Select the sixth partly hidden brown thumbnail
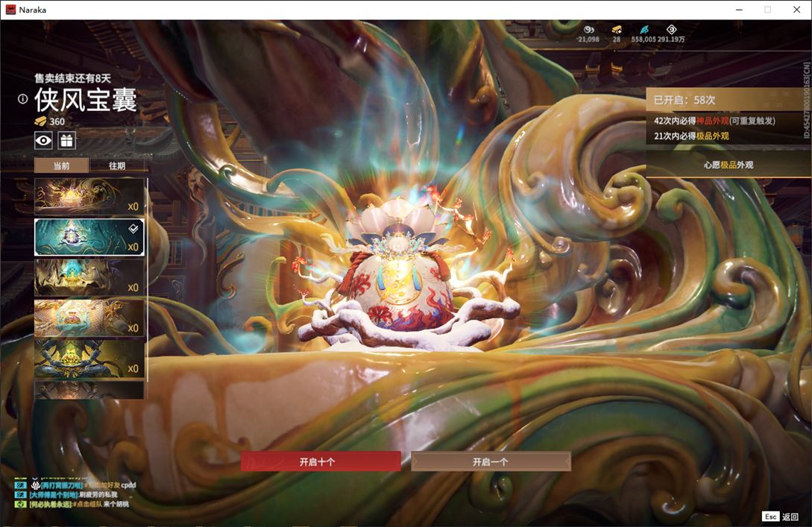Screen dimensions: 812x527 tap(89, 390)
